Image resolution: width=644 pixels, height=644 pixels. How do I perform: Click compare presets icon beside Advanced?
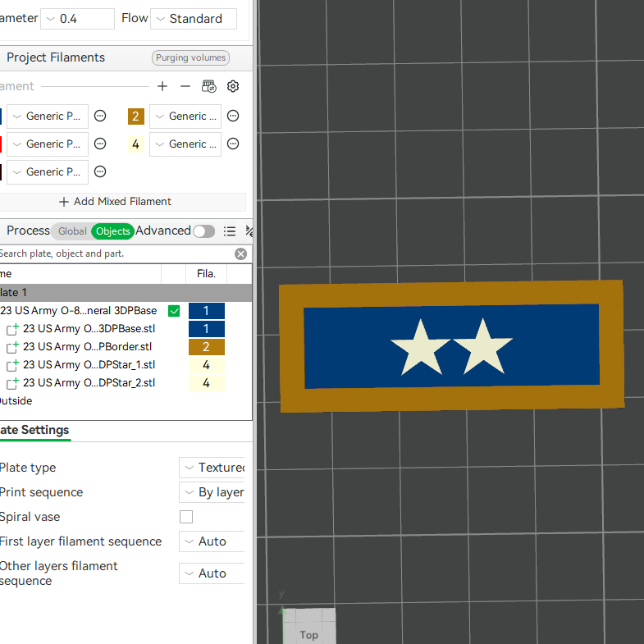249,231
